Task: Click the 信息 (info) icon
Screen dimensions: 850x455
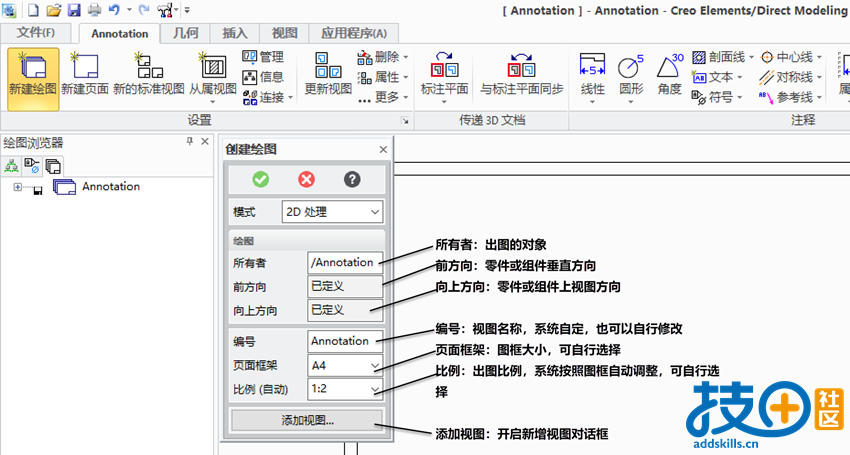Action: coord(263,77)
